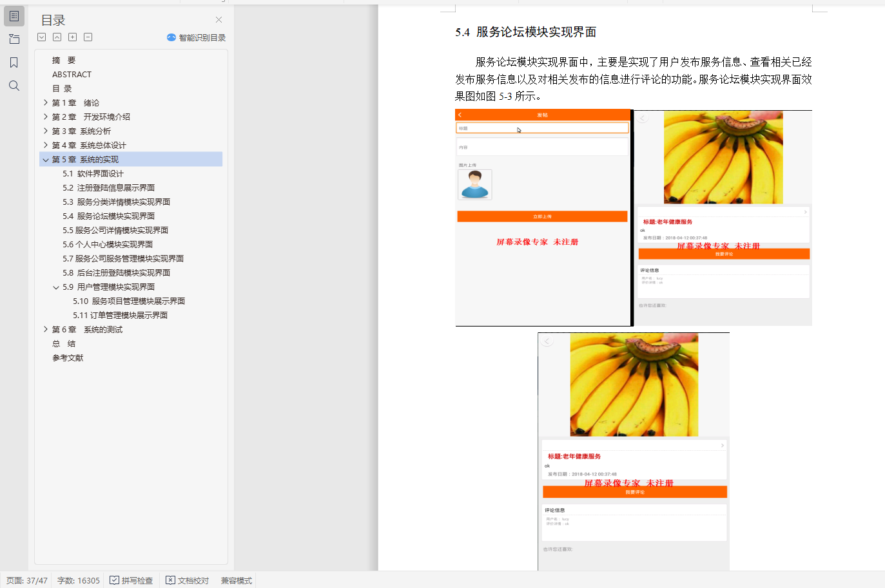Click the document heading 5.4 服务论坛模块实现界面

tap(525, 32)
